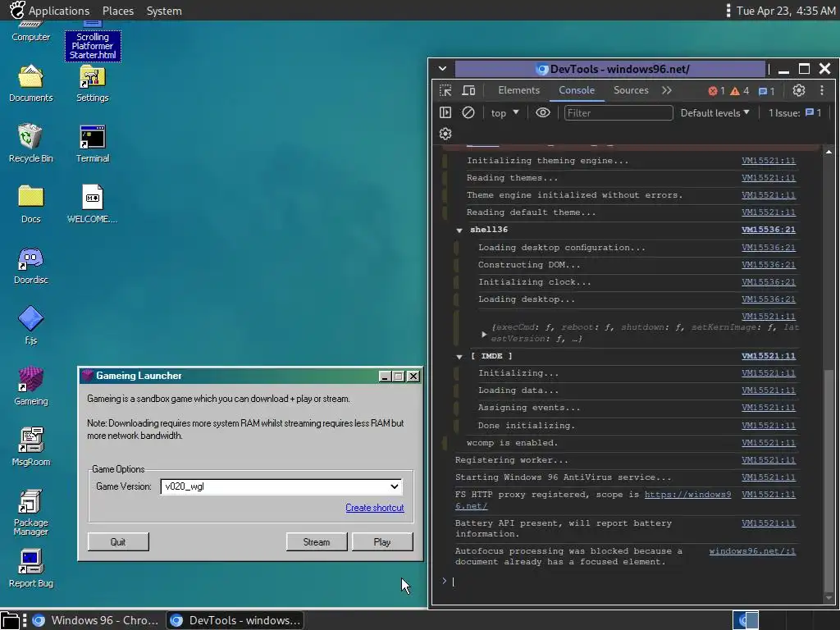Click the clock Tue Apr 23, 4:35 AM

click(785, 11)
